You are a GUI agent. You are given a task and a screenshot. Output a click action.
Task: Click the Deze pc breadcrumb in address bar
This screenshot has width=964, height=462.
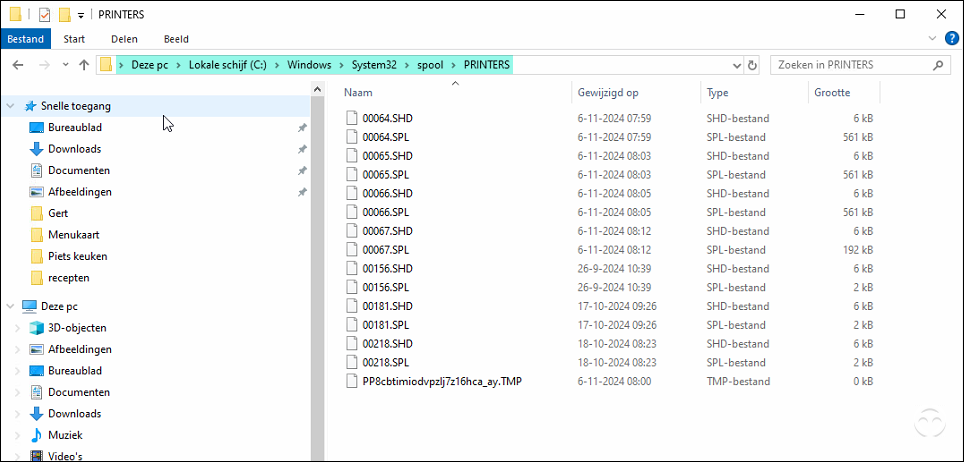click(x=149, y=65)
